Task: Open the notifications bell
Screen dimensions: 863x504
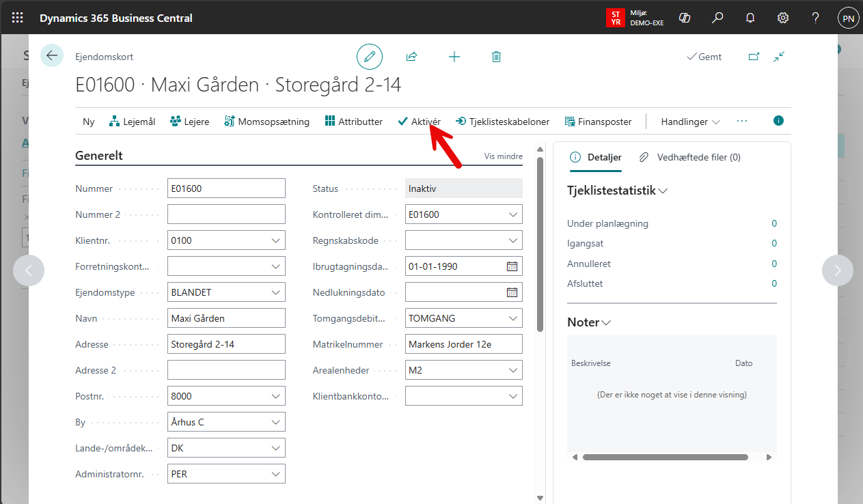Action: point(750,18)
